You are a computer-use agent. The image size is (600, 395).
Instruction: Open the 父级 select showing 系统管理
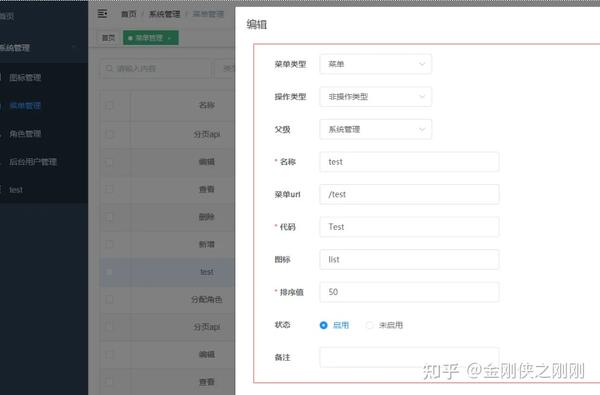375,129
